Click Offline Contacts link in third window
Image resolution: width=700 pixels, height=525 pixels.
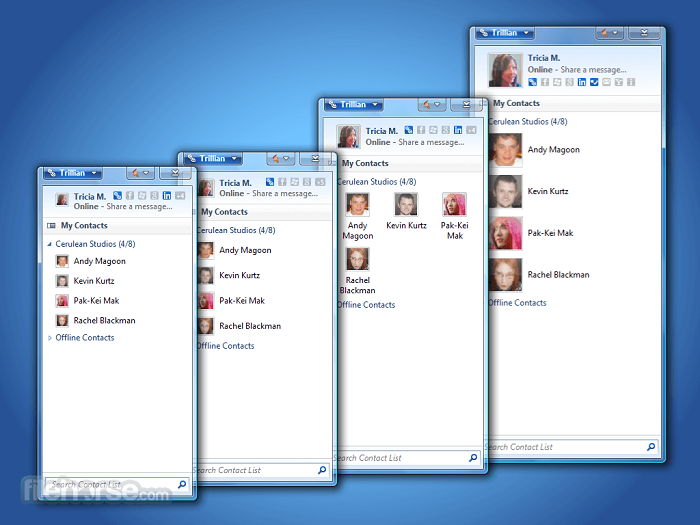click(366, 305)
